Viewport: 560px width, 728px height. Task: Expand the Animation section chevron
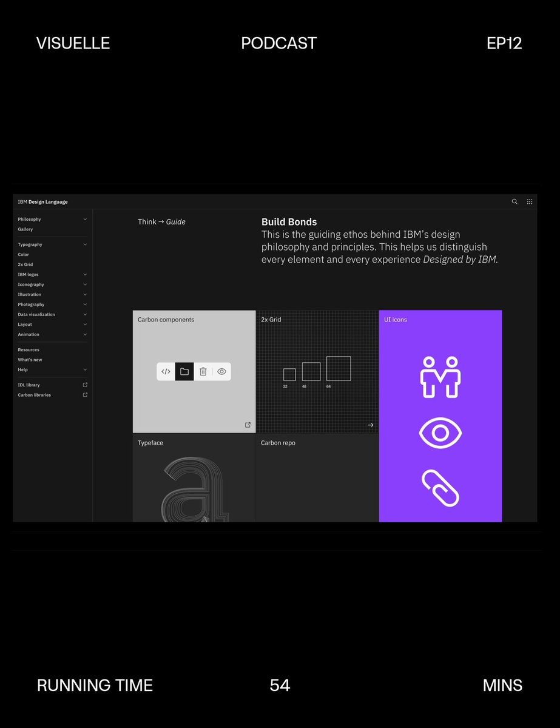[x=85, y=334]
